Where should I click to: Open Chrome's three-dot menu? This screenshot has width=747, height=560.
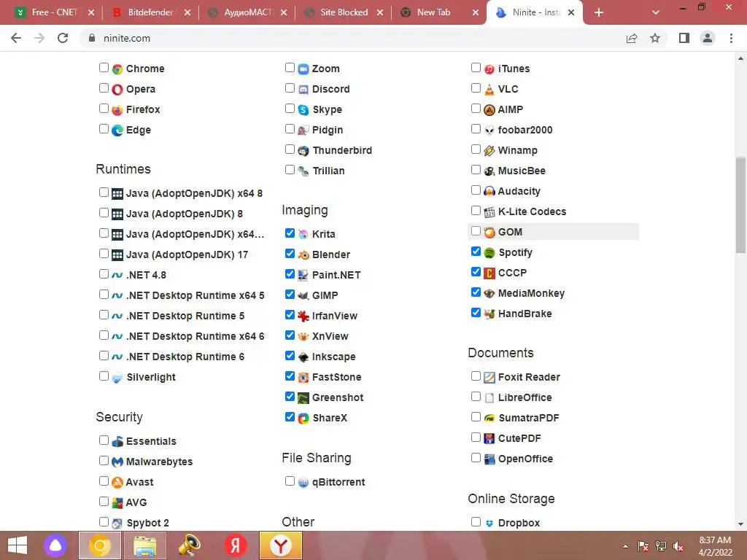coord(731,38)
